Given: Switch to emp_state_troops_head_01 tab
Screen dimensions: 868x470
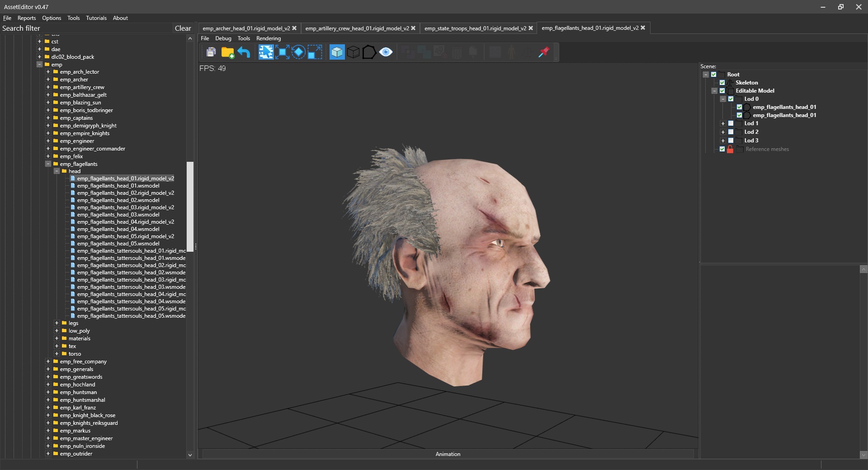Looking at the screenshot, I should 475,28.
